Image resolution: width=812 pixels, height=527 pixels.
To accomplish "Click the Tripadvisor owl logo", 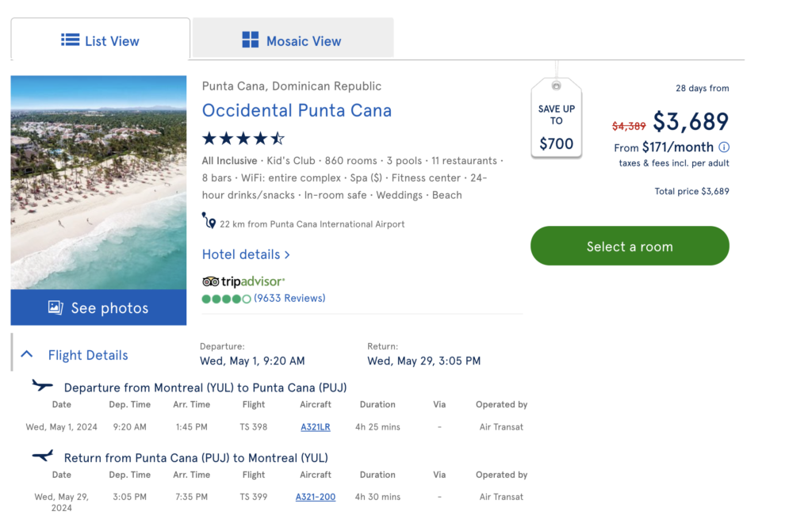I will point(212,281).
